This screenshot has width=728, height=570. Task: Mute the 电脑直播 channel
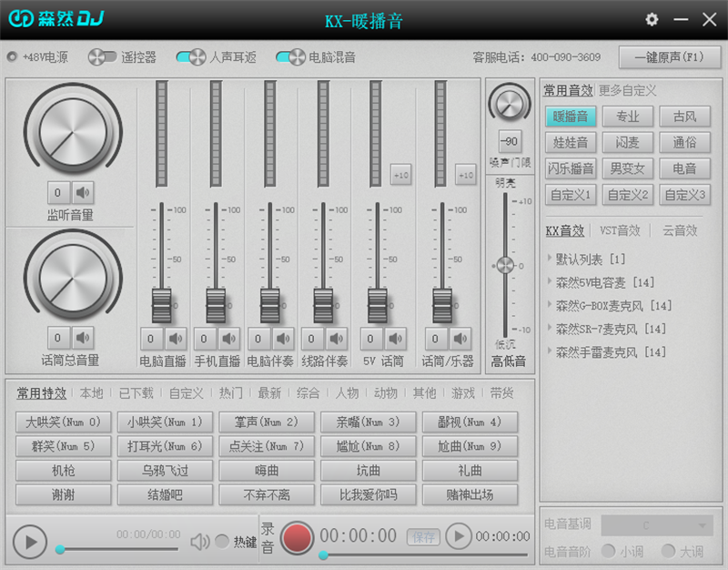point(176,339)
